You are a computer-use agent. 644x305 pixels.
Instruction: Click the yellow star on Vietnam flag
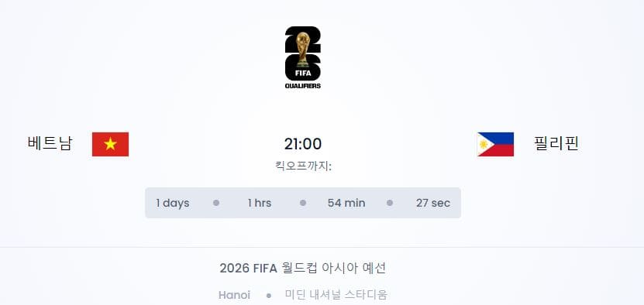111,144
